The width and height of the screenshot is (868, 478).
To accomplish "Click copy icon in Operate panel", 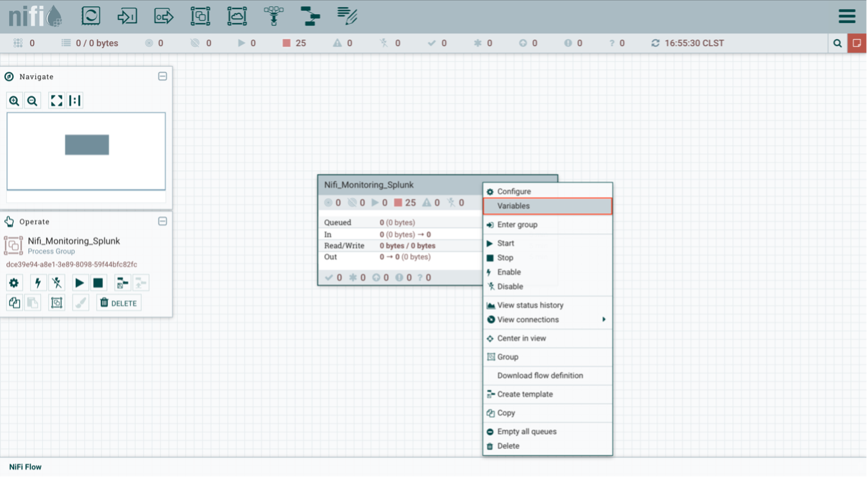I will point(14,303).
